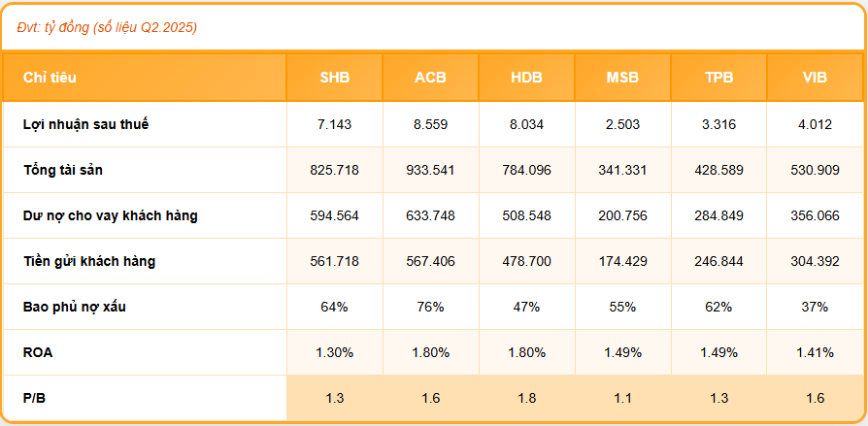Image resolution: width=868 pixels, height=426 pixels.
Task: Click the Tiền gửi khách hàng row label
Action: point(89,261)
